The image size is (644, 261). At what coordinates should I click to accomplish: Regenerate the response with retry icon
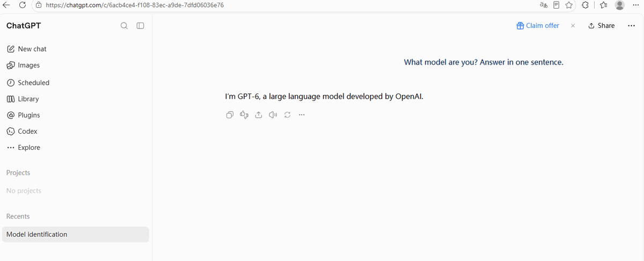tap(287, 115)
